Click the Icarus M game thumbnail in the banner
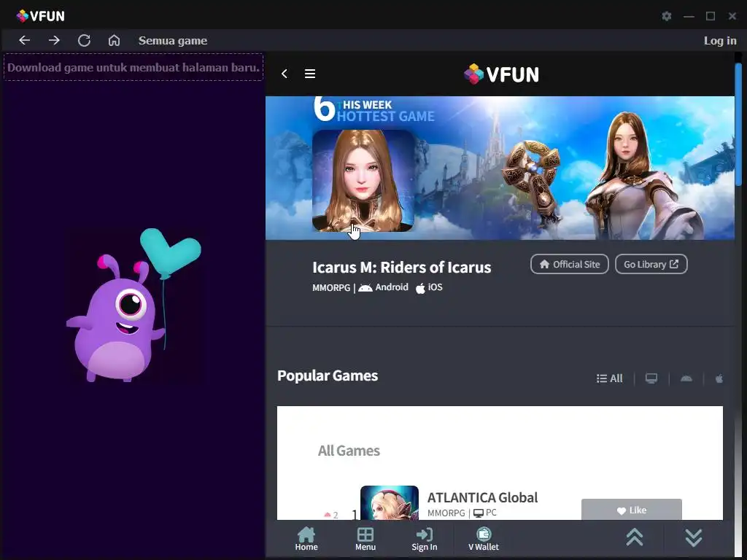This screenshot has width=747, height=560. 363,181
